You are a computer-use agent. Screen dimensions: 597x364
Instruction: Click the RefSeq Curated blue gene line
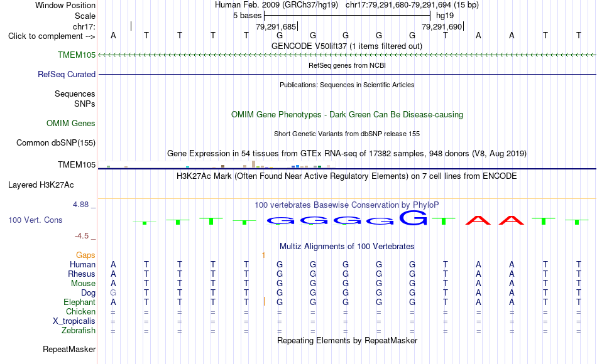pyautogui.click(x=348, y=75)
